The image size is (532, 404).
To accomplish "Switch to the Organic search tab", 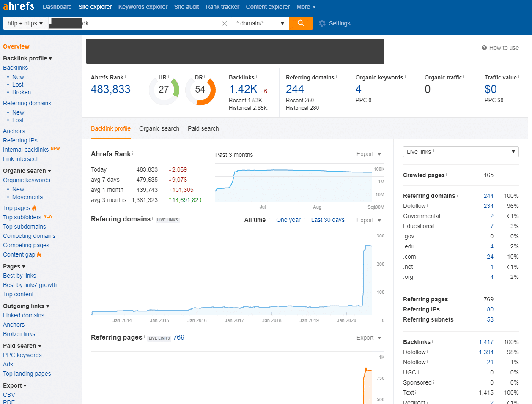I will [x=159, y=128].
